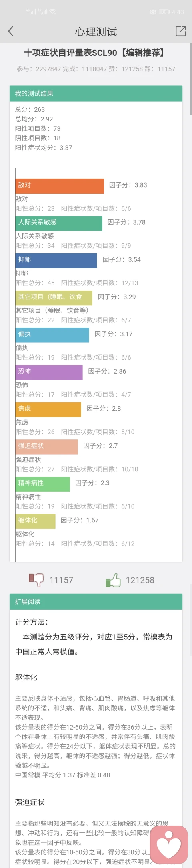Tap the WiFi status bar icon
192x868 pixels.
click(52, 12)
